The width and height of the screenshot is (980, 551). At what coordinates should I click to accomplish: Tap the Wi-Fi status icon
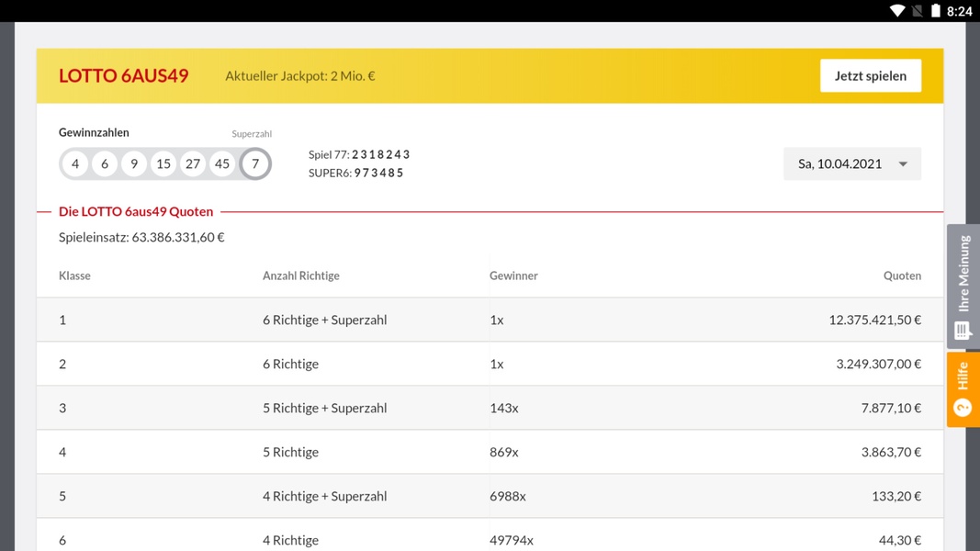point(896,11)
